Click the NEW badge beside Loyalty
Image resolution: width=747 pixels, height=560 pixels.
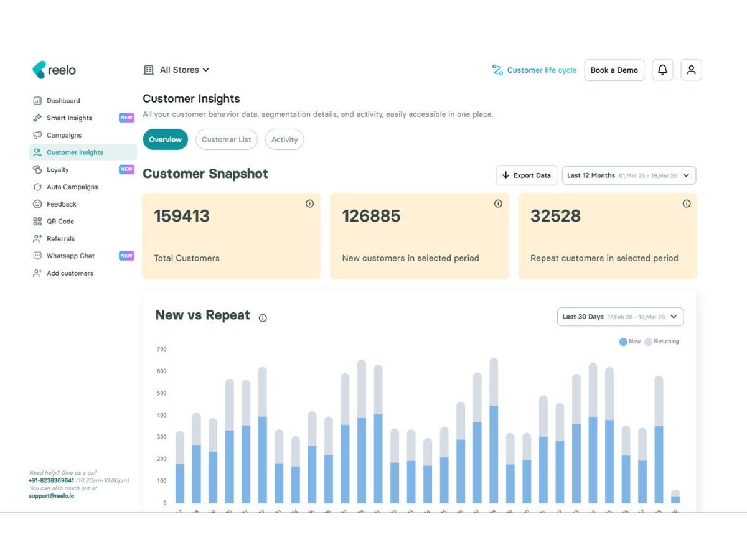pyautogui.click(x=126, y=169)
